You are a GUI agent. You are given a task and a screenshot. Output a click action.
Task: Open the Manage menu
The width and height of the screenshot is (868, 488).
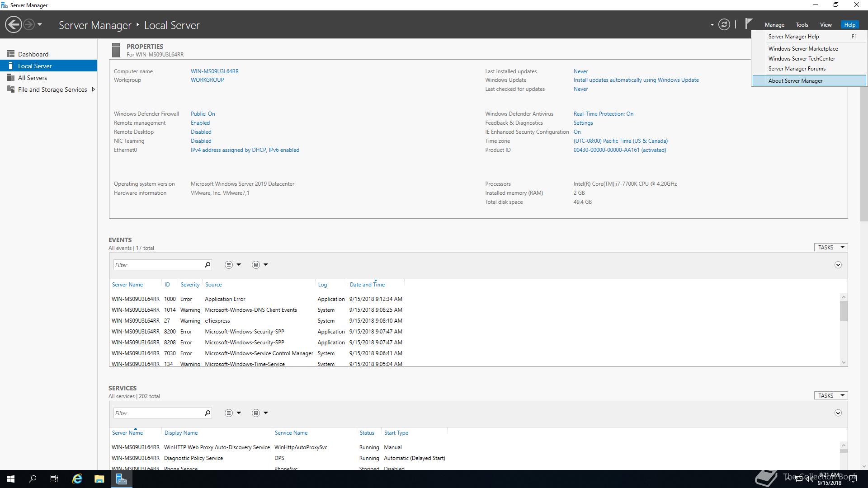774,25
